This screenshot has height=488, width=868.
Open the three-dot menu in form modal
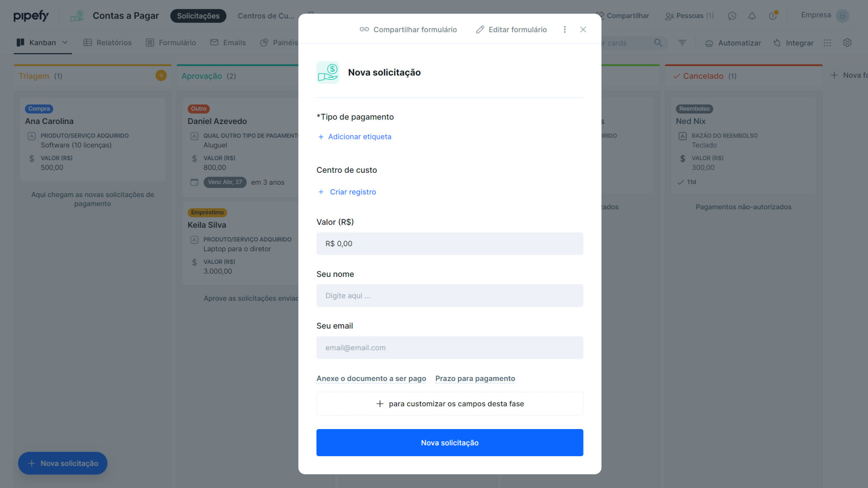(565, 30)
